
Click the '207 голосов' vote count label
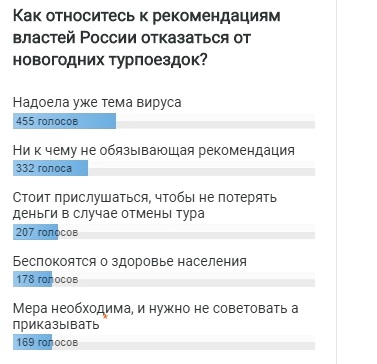click(x=47, y=232)
